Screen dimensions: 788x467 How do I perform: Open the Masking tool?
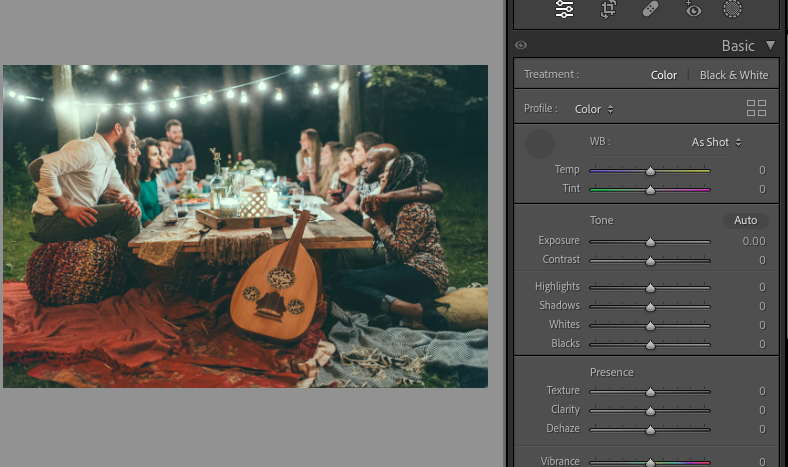coord(732,10)
